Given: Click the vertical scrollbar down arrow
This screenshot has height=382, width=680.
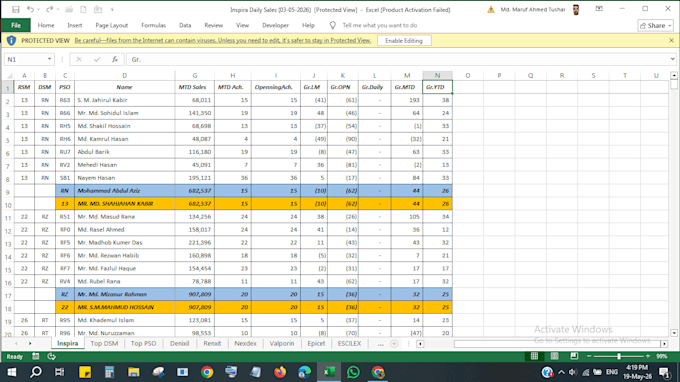Looking at the screenshot, I should coord(674,333).
